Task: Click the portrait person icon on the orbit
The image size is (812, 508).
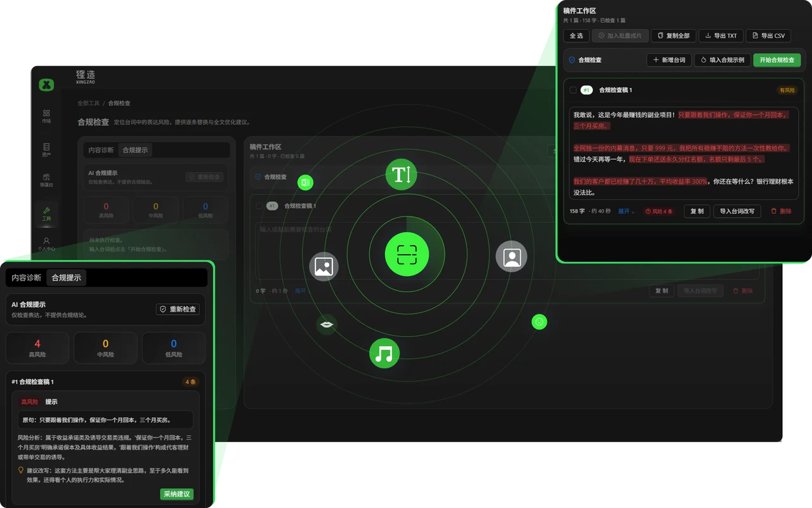Action: [512, 257]
